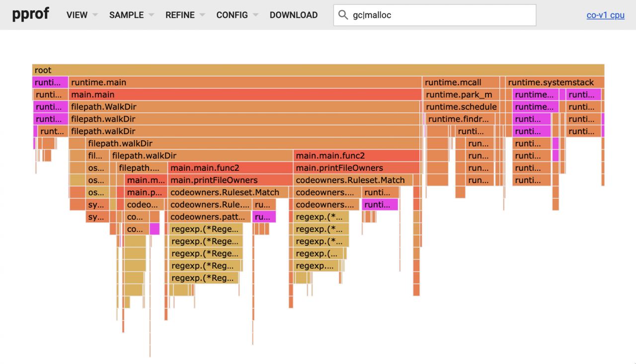Click the filepath.WalkDir frame

pyautogui.click(x=244, y=107)
